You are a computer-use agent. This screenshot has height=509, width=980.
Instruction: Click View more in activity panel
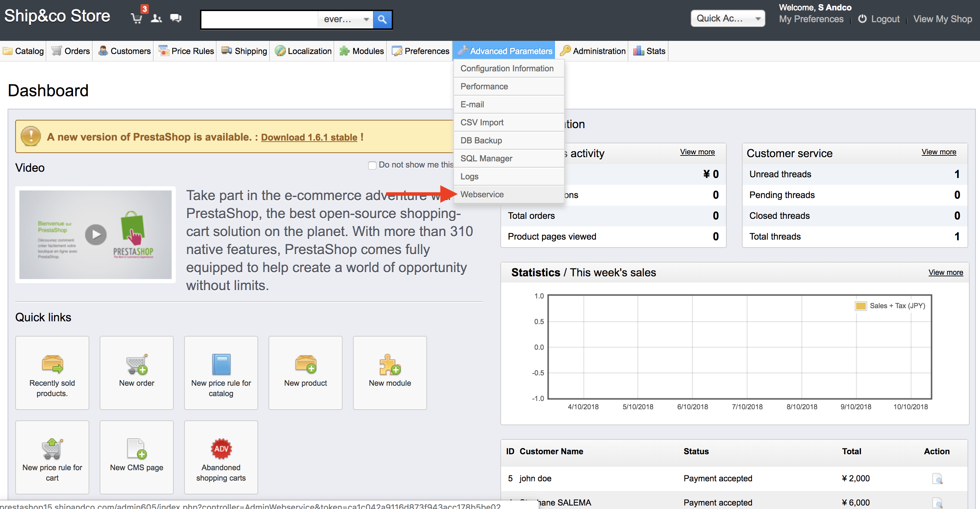click(697, 152)
